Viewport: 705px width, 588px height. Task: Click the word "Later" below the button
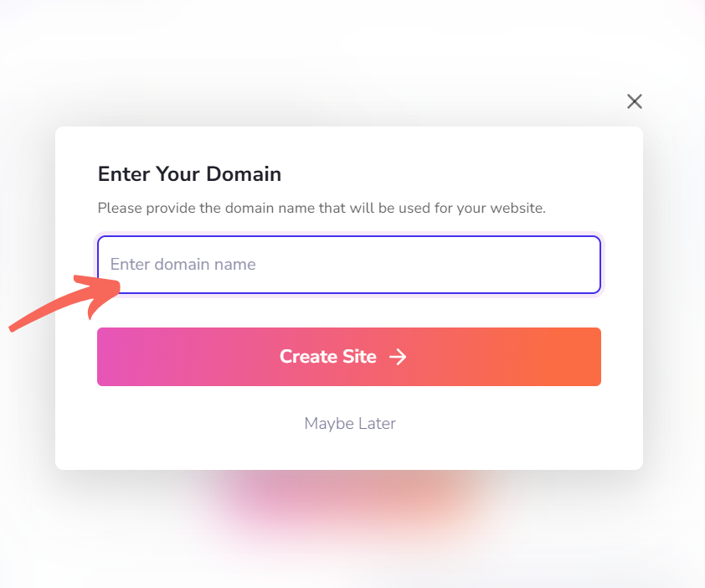point(374,424)
